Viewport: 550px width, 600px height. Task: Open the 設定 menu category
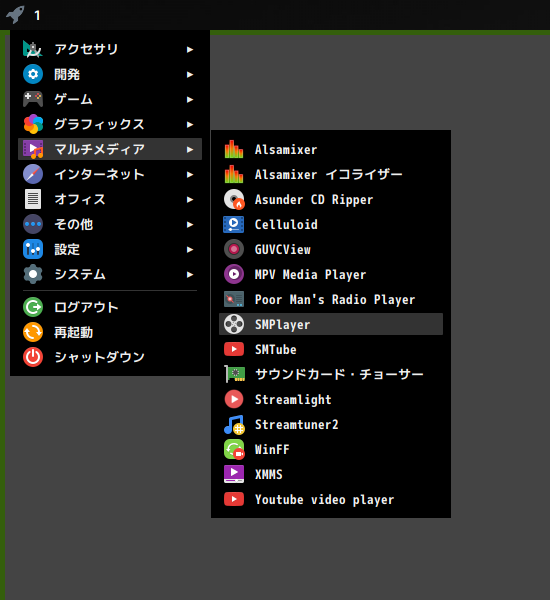pyautogui.click(x=110, y=249)
